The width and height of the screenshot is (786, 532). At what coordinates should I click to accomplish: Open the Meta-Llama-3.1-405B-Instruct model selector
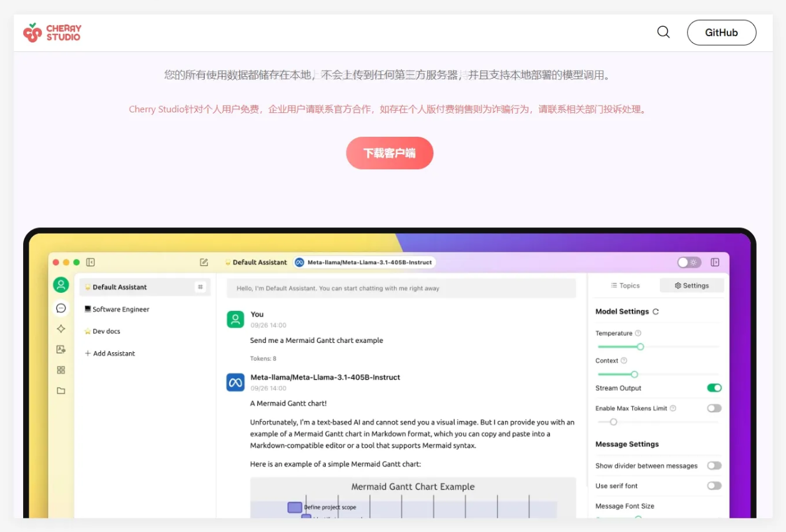(x=365, y=262)
